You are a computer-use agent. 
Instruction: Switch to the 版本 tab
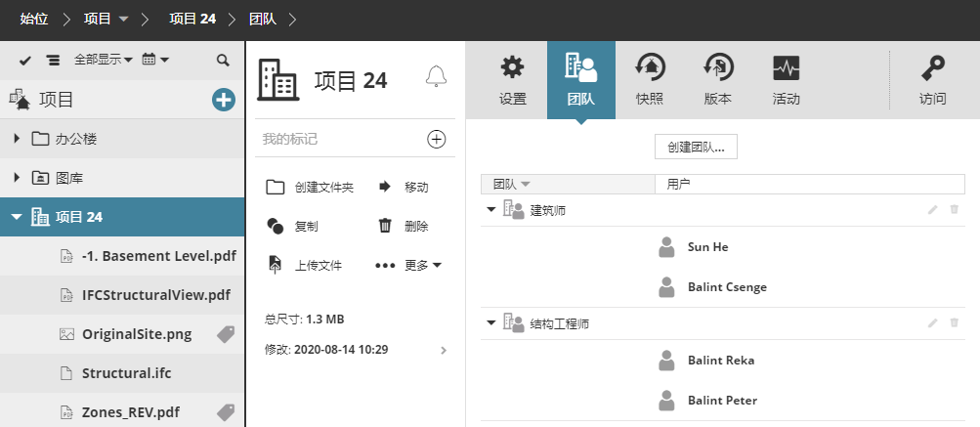pos(717,80)
